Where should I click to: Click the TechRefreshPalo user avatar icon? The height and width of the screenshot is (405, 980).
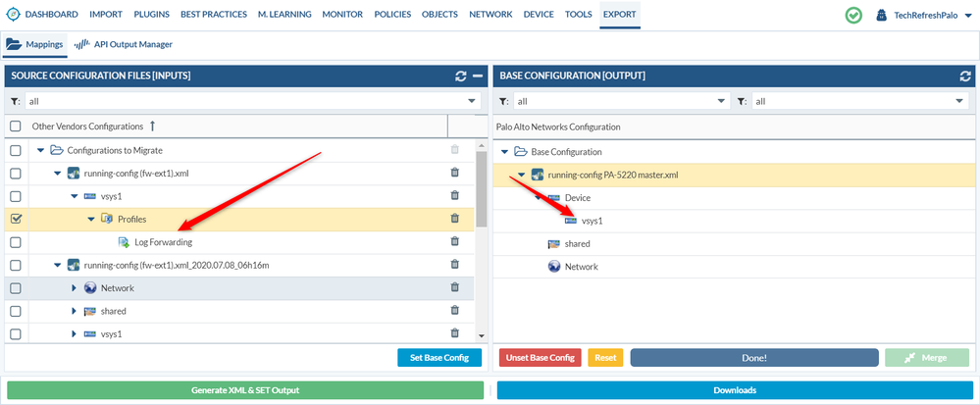[x=881, y=15]
